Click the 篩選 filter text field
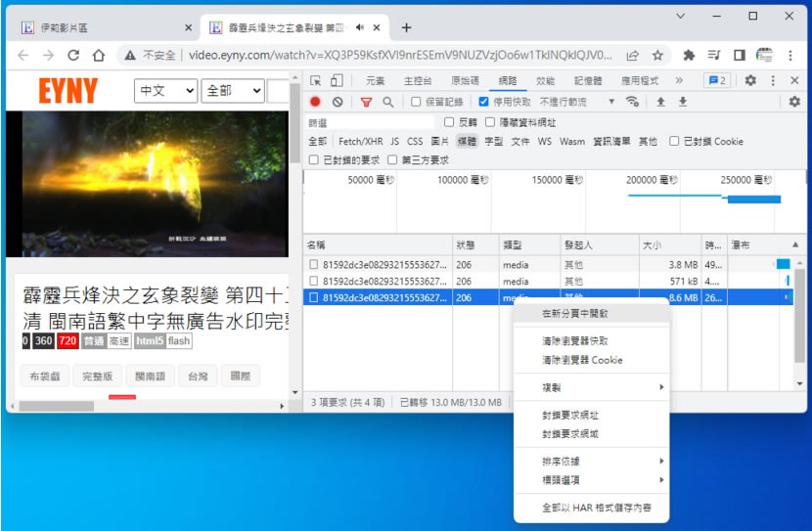 370,123
